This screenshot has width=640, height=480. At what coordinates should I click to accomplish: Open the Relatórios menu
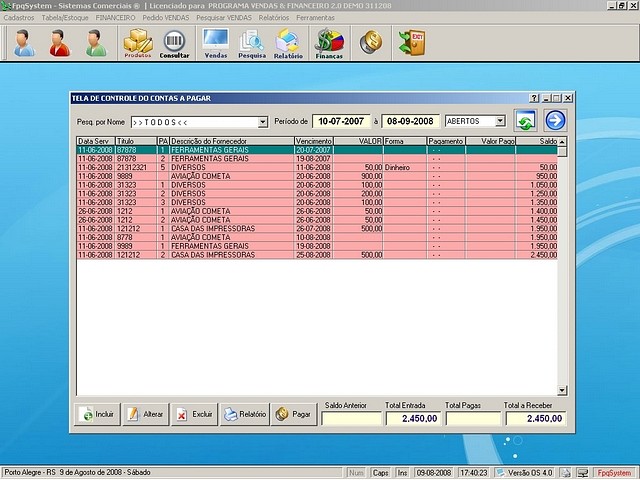point(273,18)
